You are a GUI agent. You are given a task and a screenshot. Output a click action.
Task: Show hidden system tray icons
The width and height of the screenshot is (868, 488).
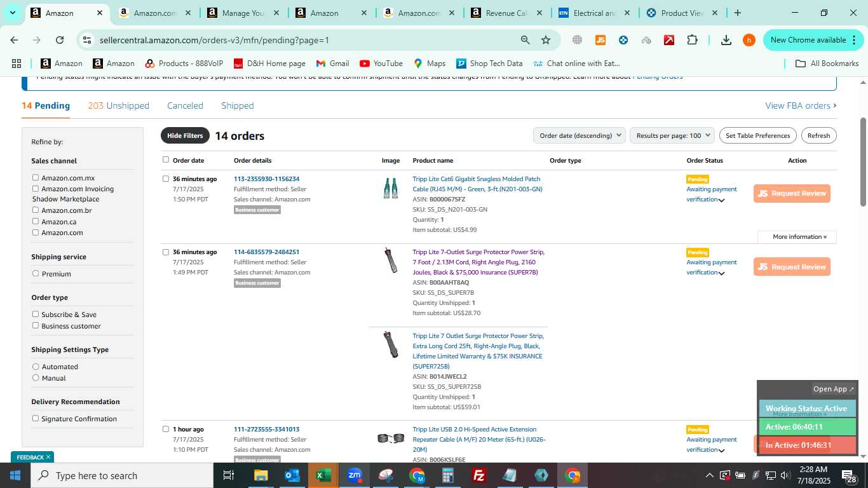[x=709, y=475]
